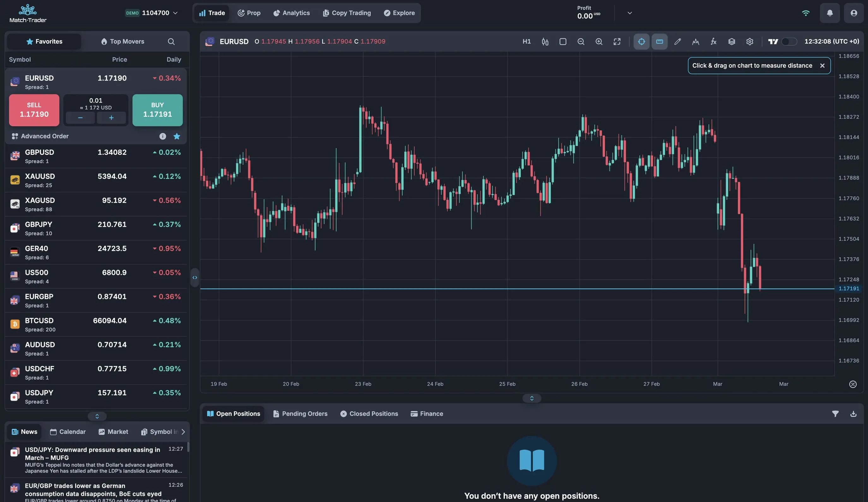Switch to the Closed Positions tab

pyautogui.click(x=369, y=414)
